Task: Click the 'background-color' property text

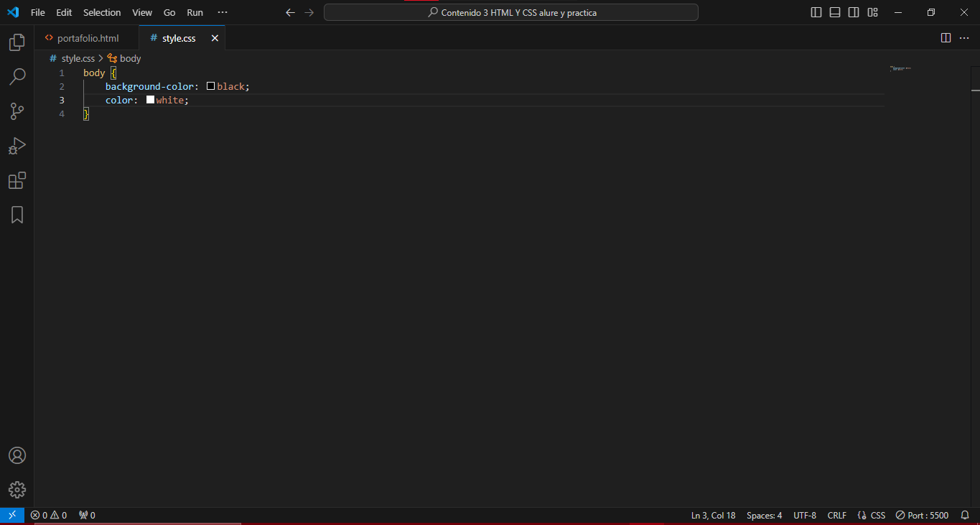Action: point(150,86)
